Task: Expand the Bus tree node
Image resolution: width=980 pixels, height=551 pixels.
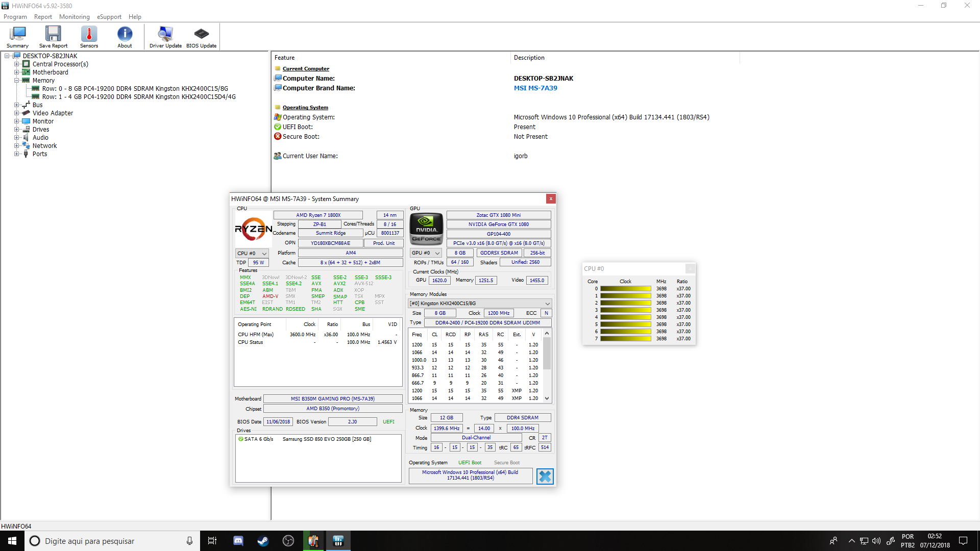Action: pos(16,105)
